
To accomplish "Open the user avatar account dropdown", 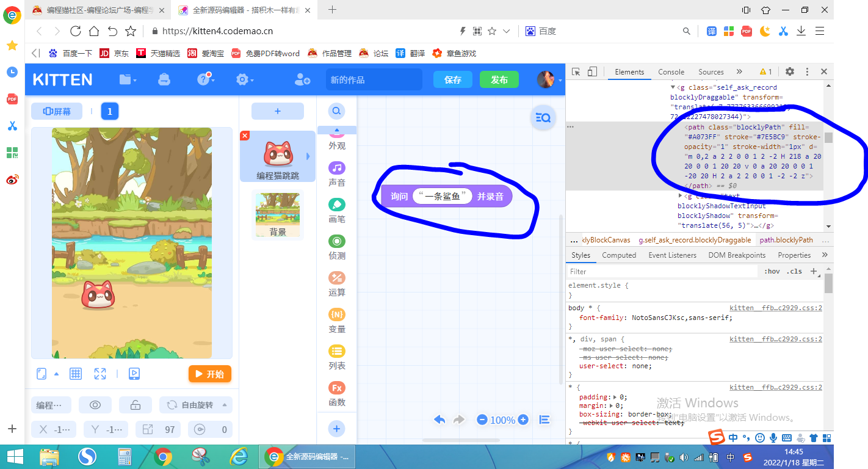I will tap(549, 79).
